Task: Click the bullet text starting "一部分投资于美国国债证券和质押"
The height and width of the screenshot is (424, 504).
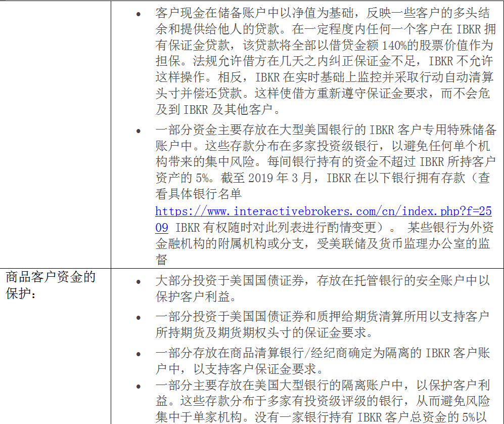Action: click(322, 325)
